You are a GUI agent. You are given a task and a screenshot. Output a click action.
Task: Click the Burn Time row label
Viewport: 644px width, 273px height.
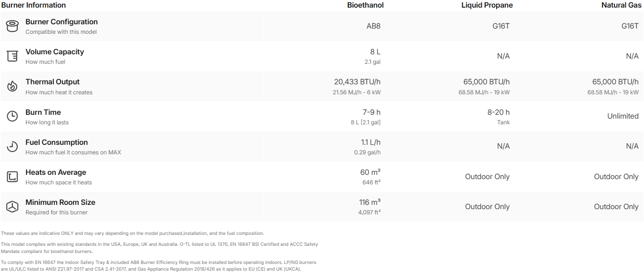pyautogui.click(x=43, y=112)
